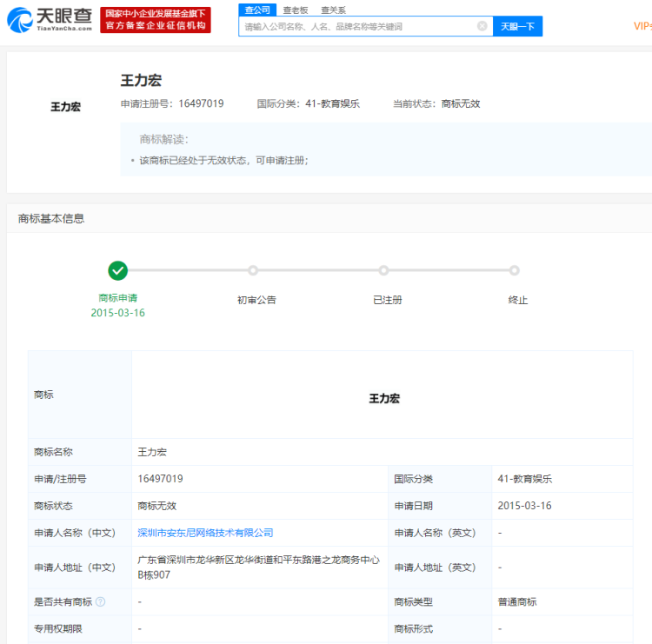Open the 深圳市安东尼网络技术有限公司 company link
This screenshot has height=644, width=652.
click(205, 532)
